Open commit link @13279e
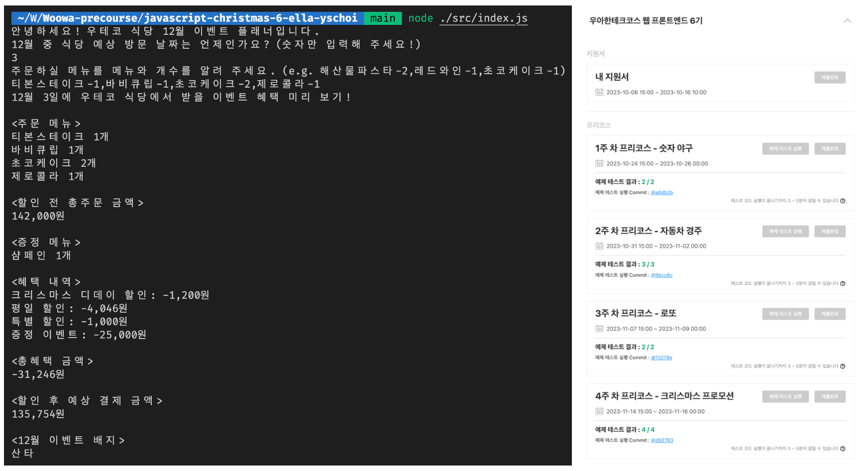Screen dimensions: 868x471 (x=661, y=358)
